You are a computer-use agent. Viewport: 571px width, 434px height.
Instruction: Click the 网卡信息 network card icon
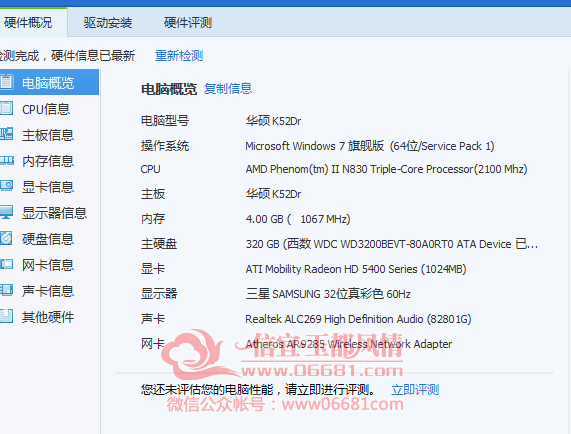click(7, 264)
